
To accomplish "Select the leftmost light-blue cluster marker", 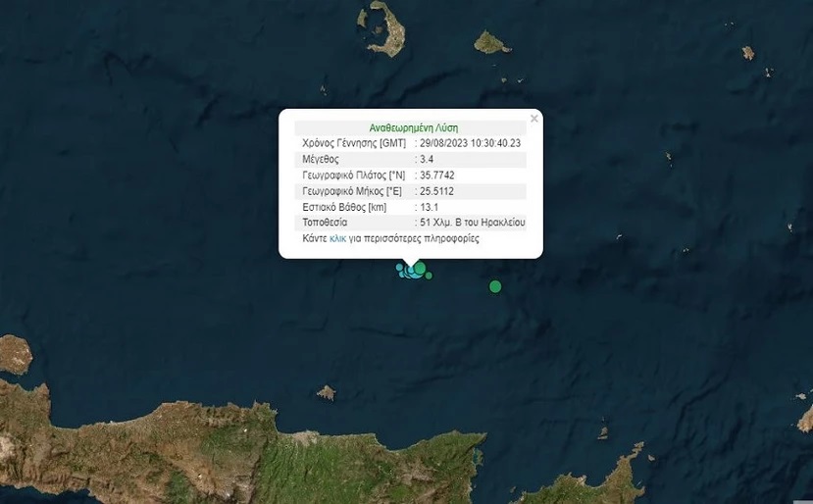I will pyautogui.click(x=399, y=268).
